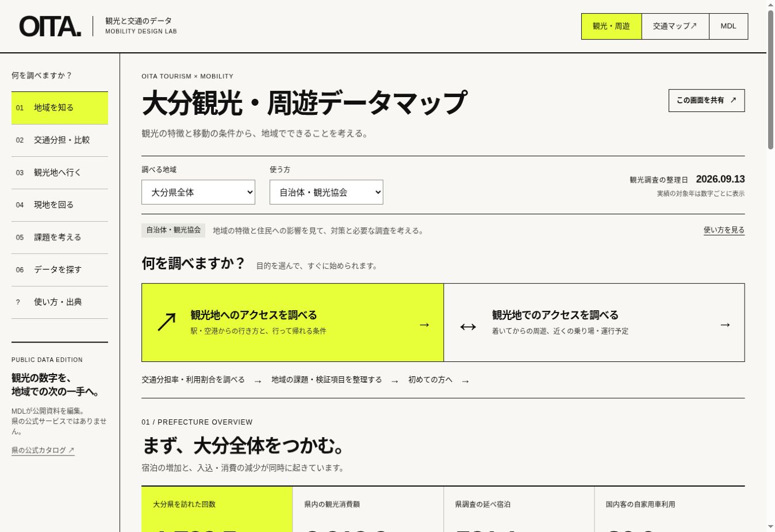Click arrow after 交通分担率・利用割合を調べる
Image resolution: width=775 pixels, height=532 pixels.
tap(258, 381)
